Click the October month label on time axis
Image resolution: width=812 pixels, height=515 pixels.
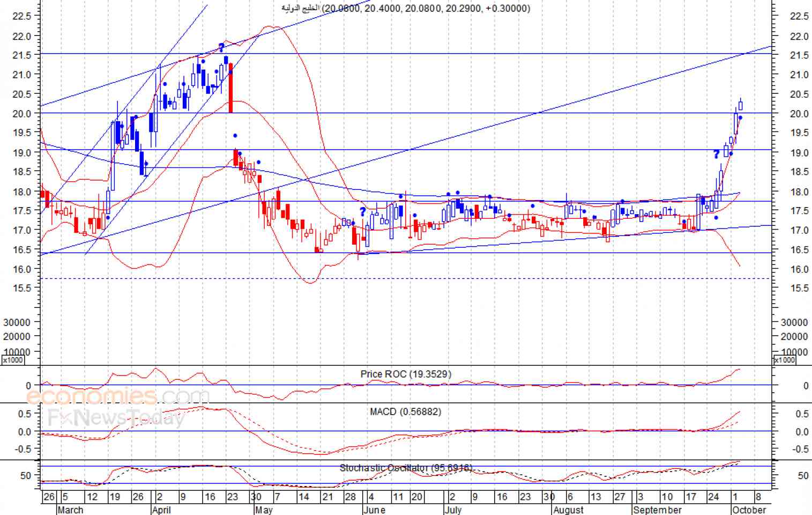(x=749, y=510)
